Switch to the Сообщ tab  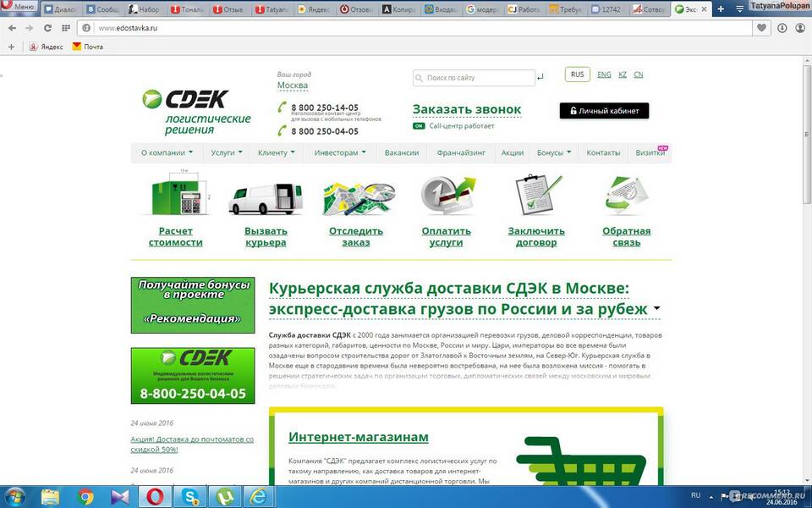pos(104,9)
